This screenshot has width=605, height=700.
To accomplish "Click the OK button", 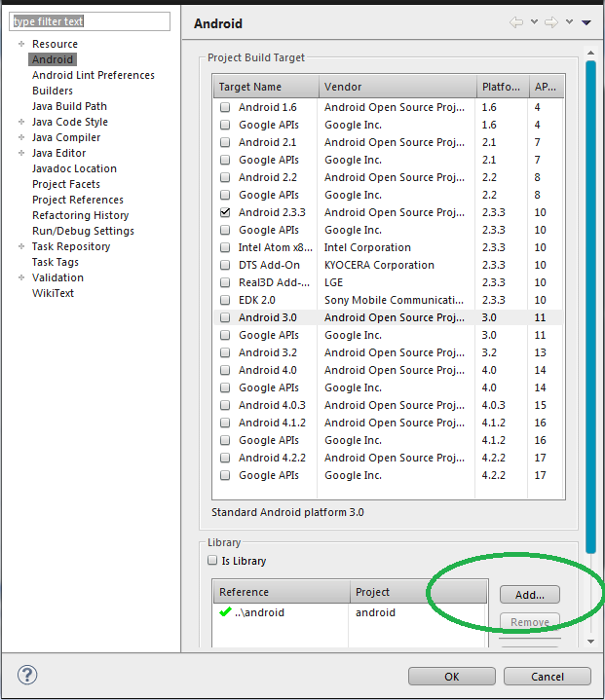I will [x=452, y=677].
